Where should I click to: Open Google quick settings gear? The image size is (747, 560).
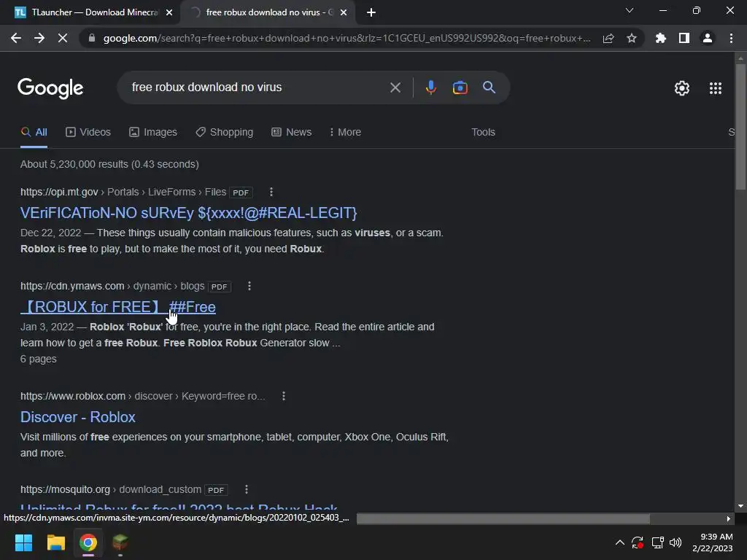[x=682, y=88]
